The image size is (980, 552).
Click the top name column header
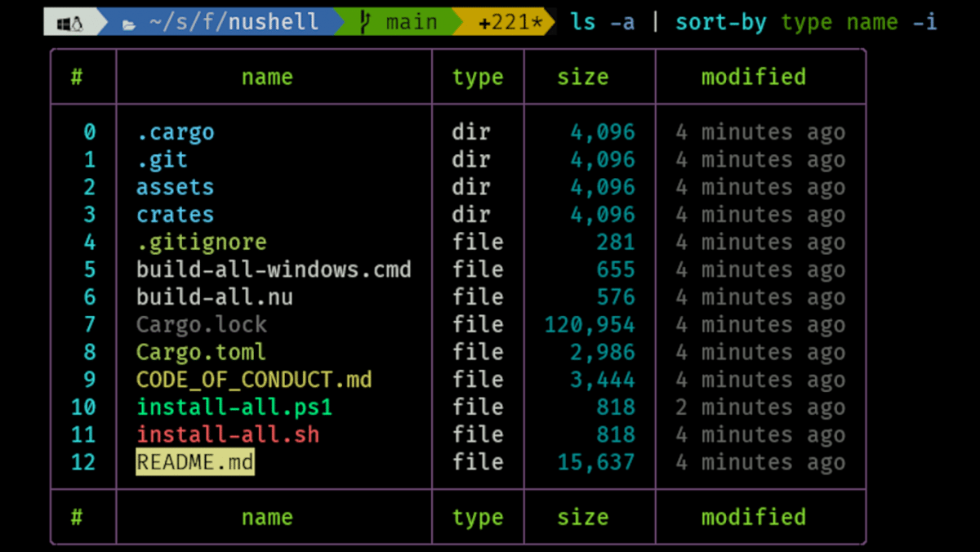pos(267,77)
